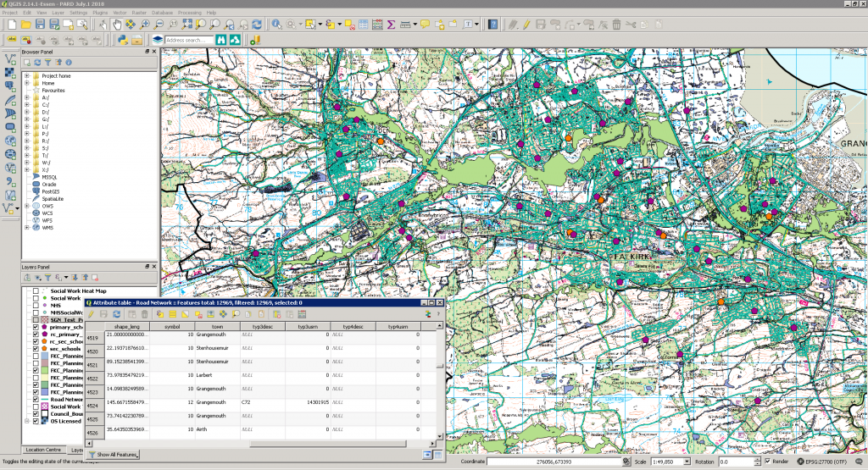Open the Vector menu
Image resolution: width=868 pixels, height=470 pixels.
pyautogui.click(x=120, y=12)
